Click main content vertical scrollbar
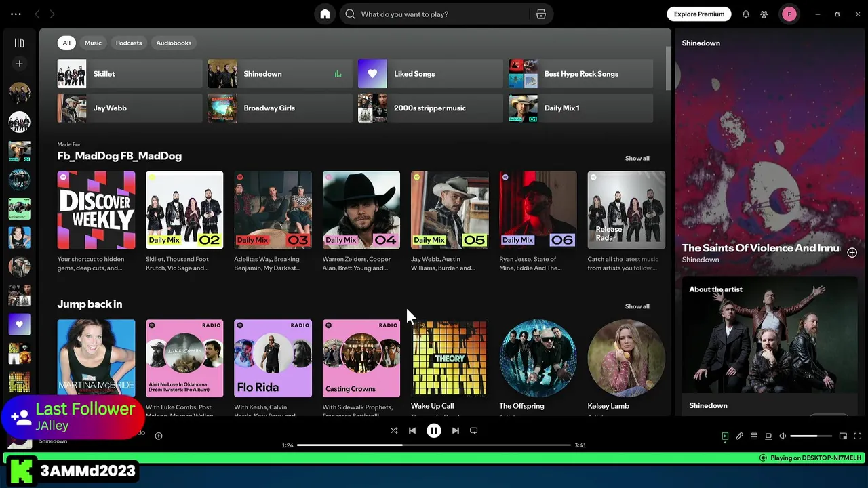This screenshot has width=868, height=488. 668,68
